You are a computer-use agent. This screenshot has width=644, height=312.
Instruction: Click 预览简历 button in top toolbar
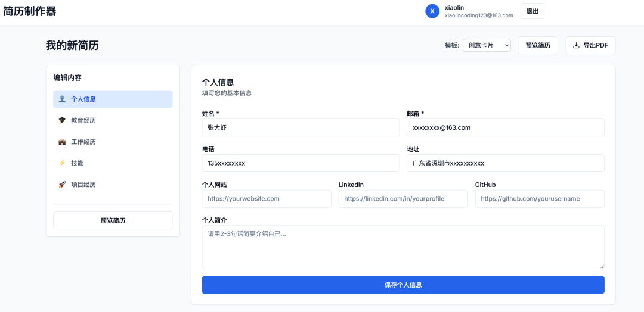tap(538, 45)
